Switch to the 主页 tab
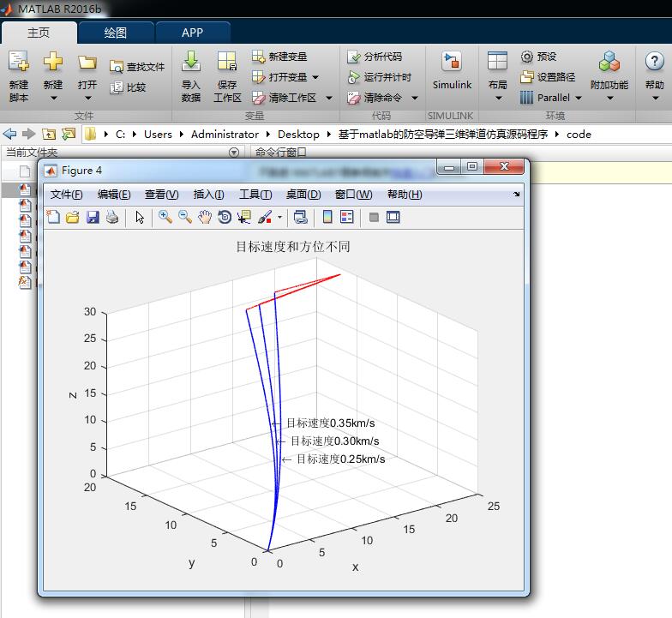The width and height of the screenshot is (672, 618). click(x=39, y=33)
